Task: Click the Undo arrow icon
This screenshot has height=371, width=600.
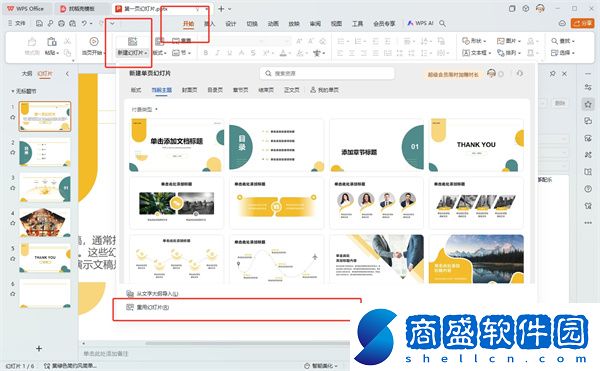Action: tap(84, 23)
